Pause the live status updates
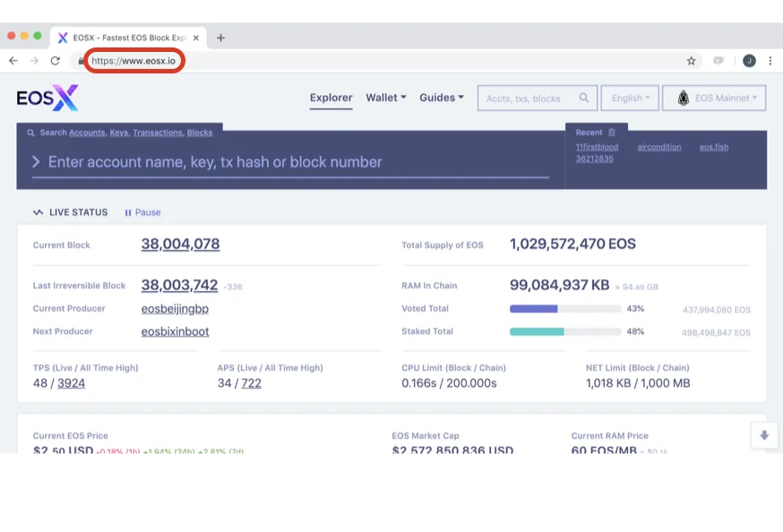The image size is (783, 532). tap(142, 212)
